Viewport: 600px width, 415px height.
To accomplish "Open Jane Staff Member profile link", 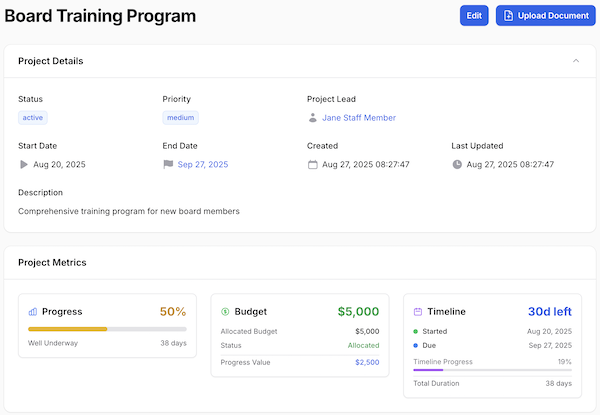I will [359, 118].
